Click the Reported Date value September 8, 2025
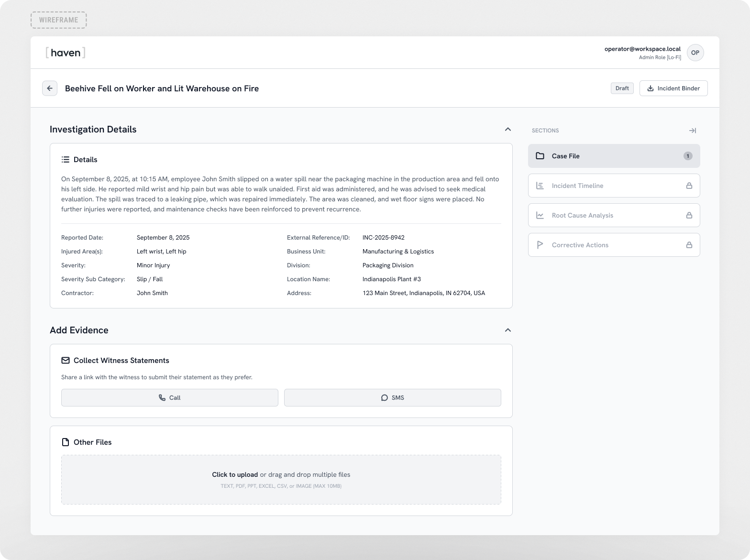750x560 pixels. (163, 238)
